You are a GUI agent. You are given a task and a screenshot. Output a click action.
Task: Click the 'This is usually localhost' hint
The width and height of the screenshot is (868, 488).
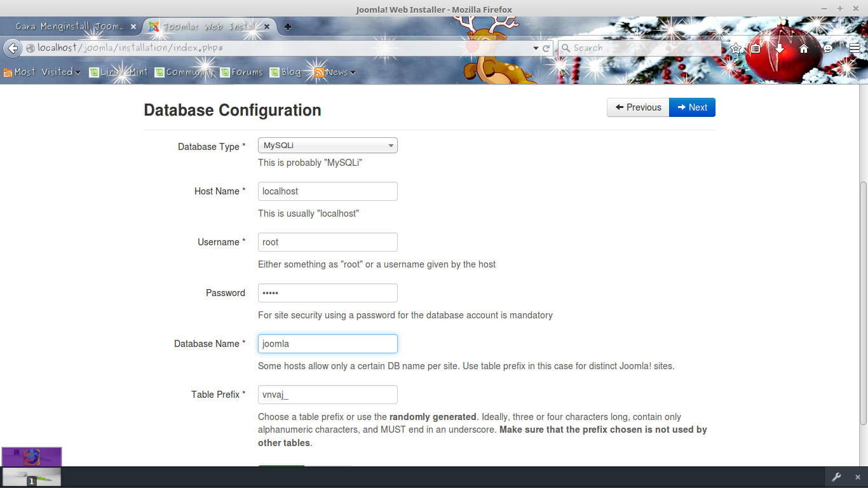[309, 213]
